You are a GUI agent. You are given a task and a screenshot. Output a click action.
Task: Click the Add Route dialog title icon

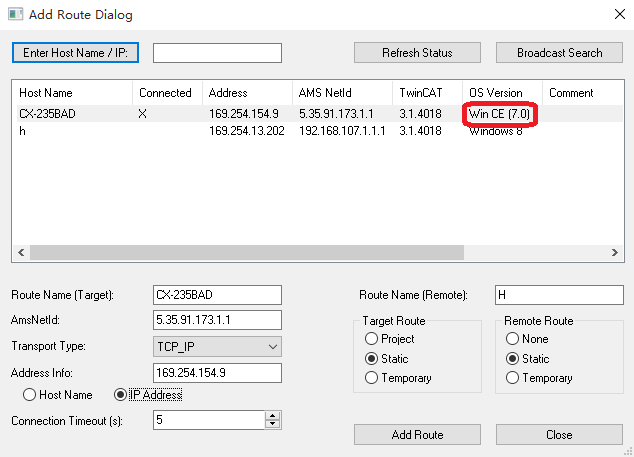point(16,15)
